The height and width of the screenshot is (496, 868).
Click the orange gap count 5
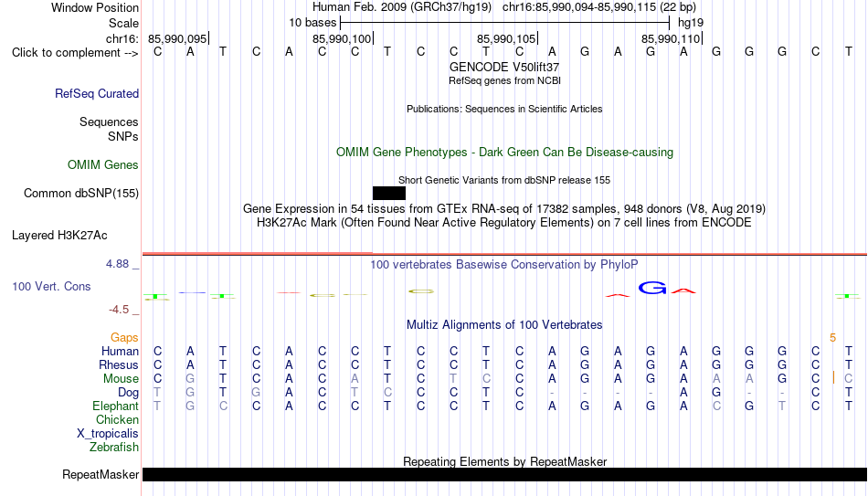pyautogui.click(x=832, y=338)
